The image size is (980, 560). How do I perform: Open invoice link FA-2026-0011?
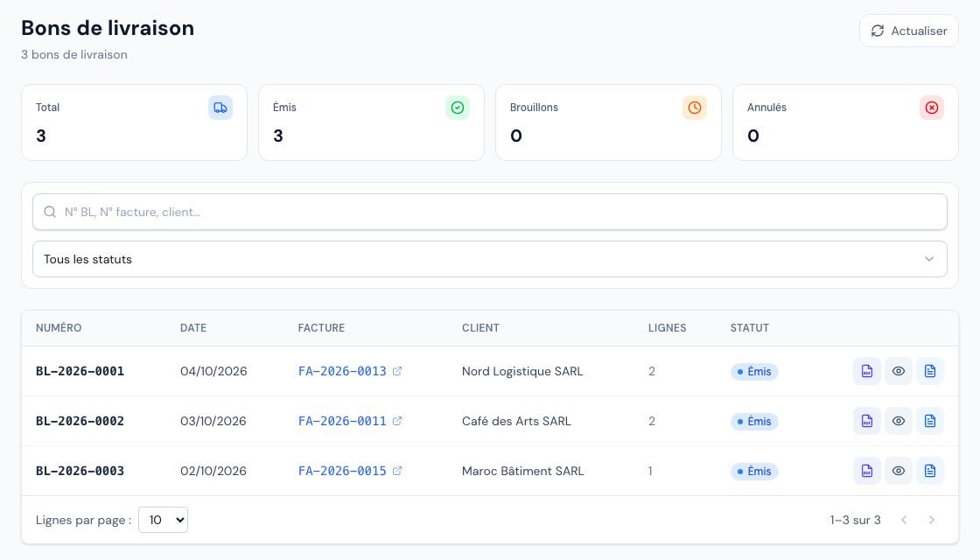pyautogui.click(x=342, y=421)
